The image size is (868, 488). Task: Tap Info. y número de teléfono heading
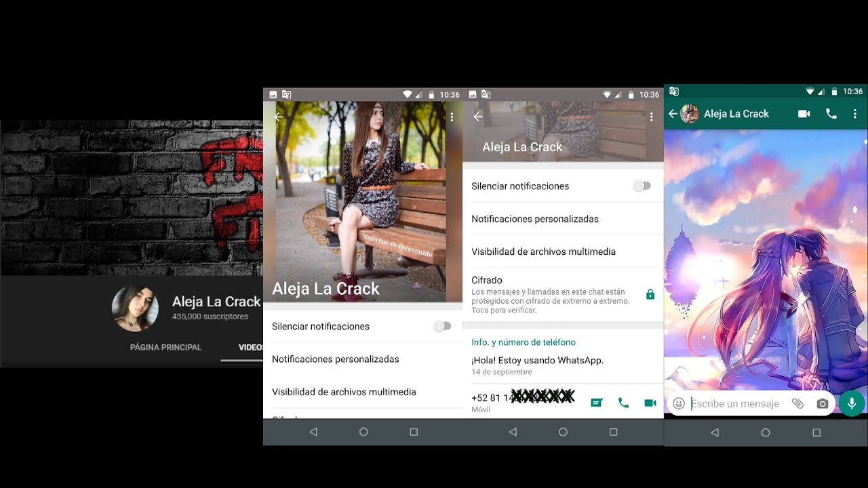click(524, 342)
